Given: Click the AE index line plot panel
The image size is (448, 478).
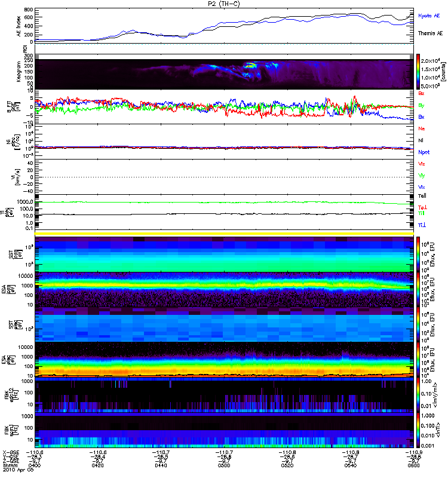Looking at the screenshot, I should [x=224, y=26].
